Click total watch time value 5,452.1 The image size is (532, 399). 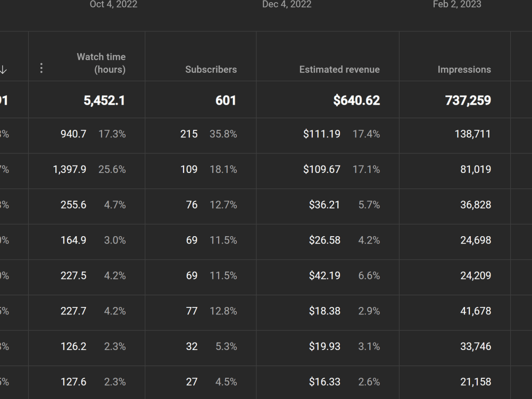click(x=104, y=101)
